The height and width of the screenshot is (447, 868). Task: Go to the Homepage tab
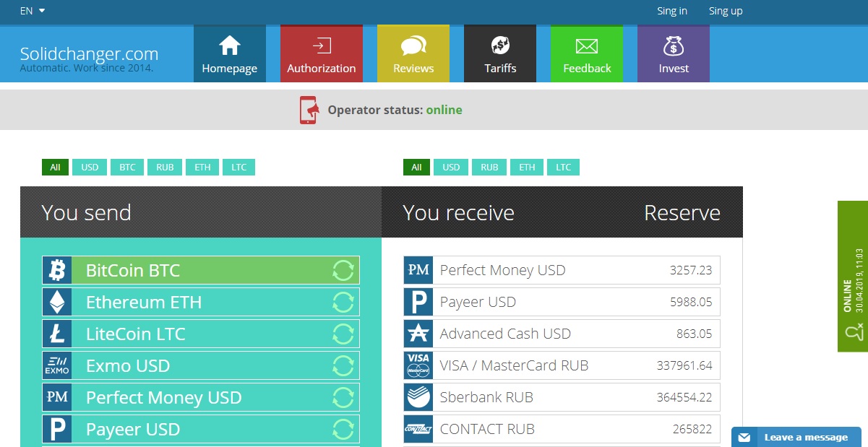[230, 53]
